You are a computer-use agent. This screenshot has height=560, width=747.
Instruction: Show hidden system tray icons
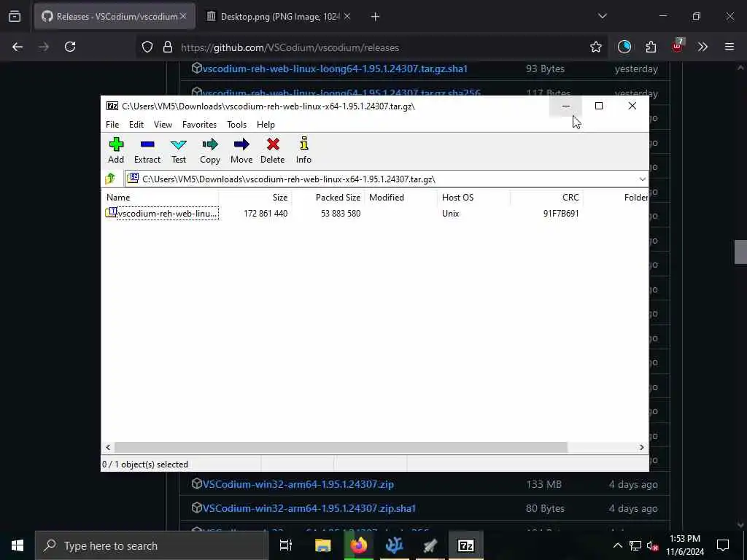pos(617,545)
